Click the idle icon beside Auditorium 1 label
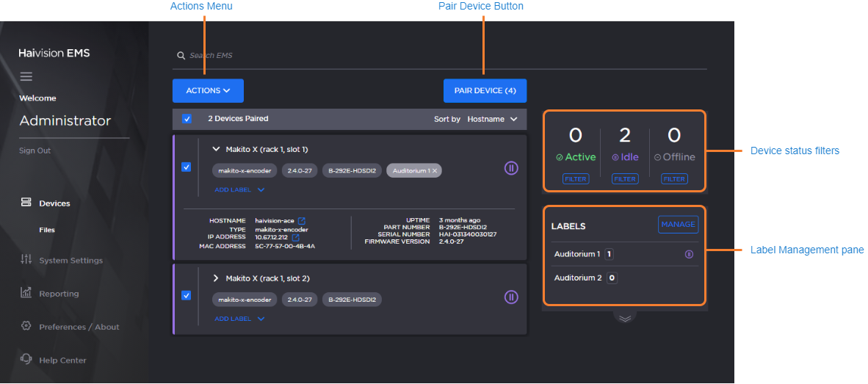The height and width of the screenshot is (384, 868). pyautogui.click(x=689, y=255)
